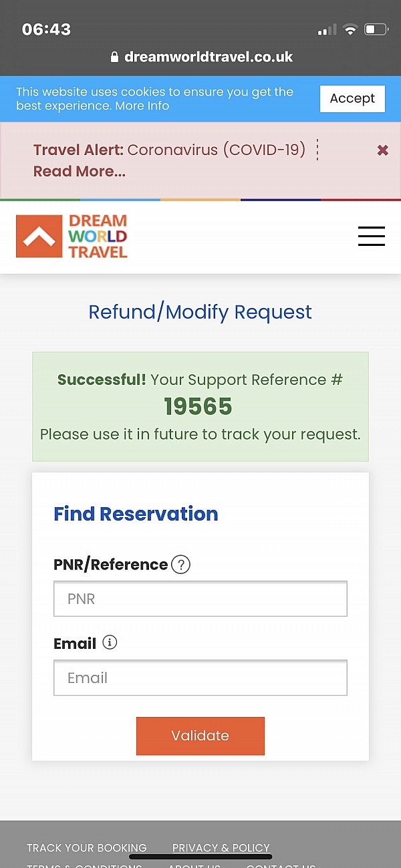
Task: Tap the 06:43 clock in status bar
Action: [46, 29]
